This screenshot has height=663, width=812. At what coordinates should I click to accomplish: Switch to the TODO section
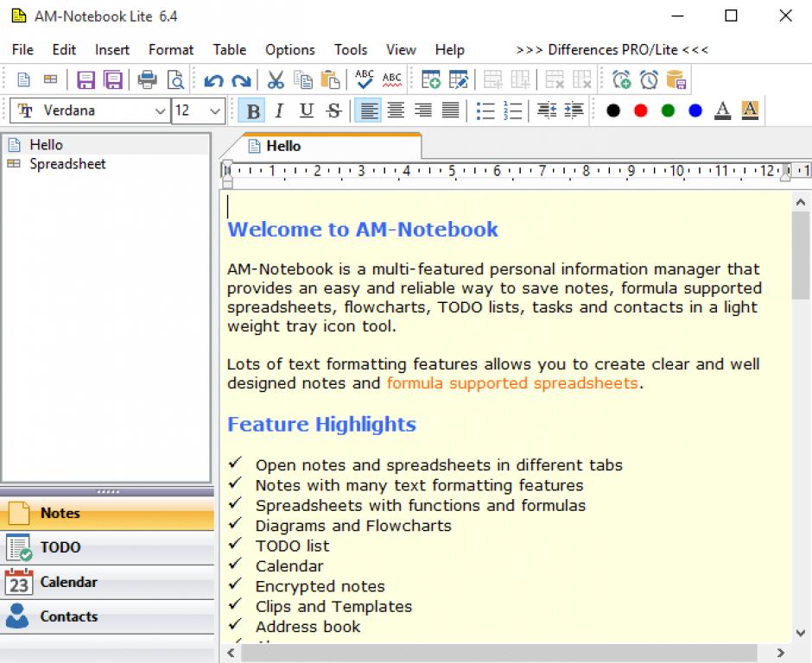107,547
